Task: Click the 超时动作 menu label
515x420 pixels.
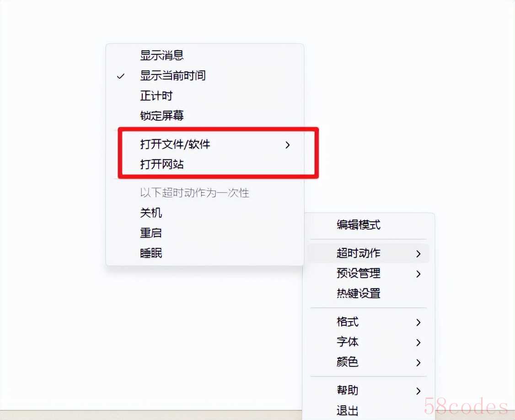Action: 358,253
